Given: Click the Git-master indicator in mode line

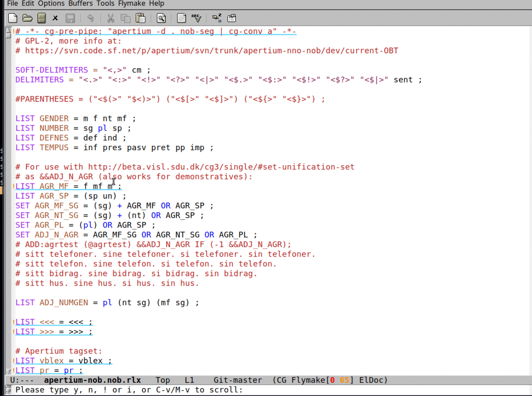Looking at the screenshot, I should 237,380.
